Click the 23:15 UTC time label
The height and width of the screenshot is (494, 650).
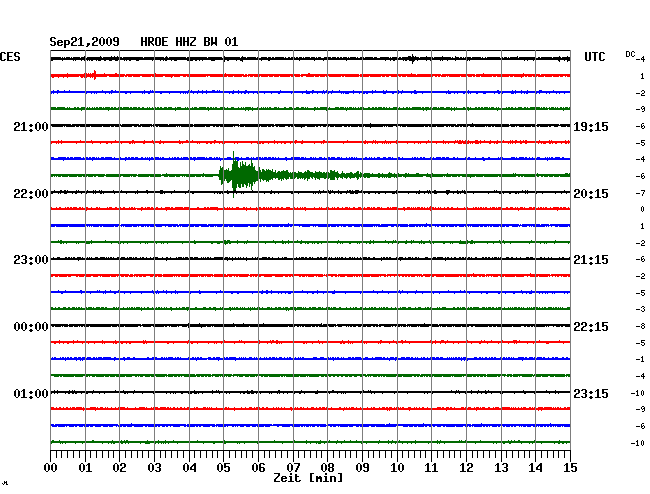coord(591,393)
